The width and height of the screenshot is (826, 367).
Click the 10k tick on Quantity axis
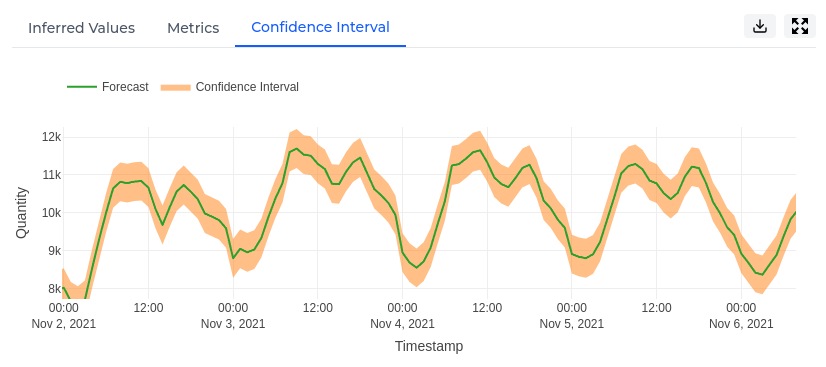point(52,213)
